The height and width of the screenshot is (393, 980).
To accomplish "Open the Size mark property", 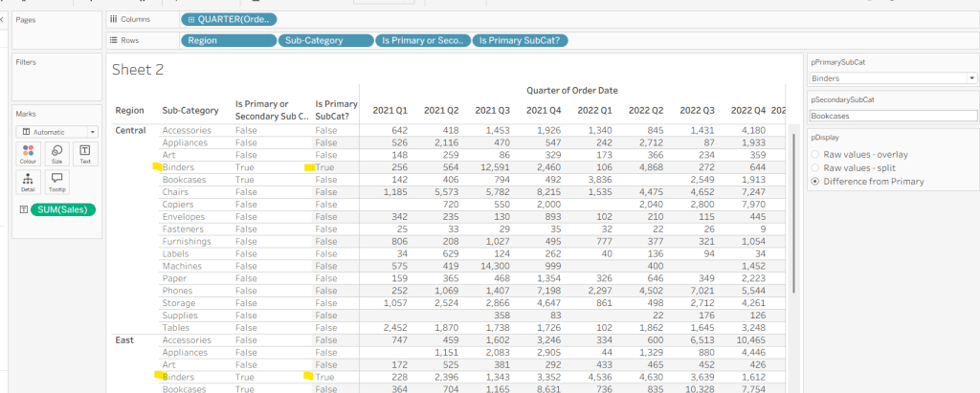I will [56, 153].
